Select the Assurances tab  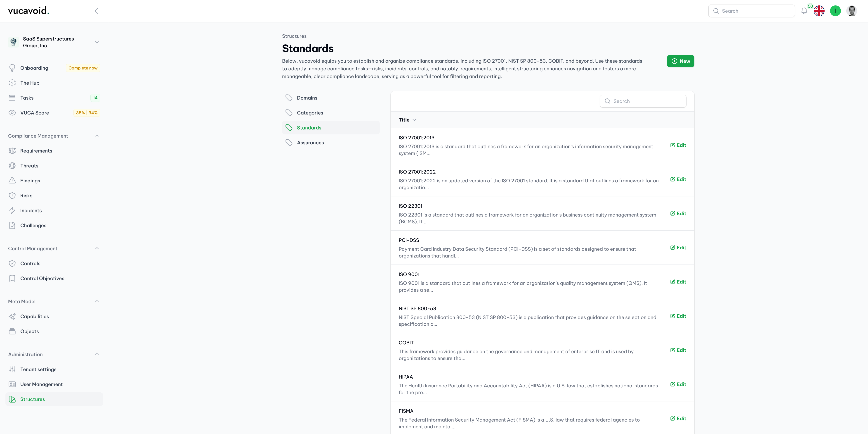(x=310, y=143)
